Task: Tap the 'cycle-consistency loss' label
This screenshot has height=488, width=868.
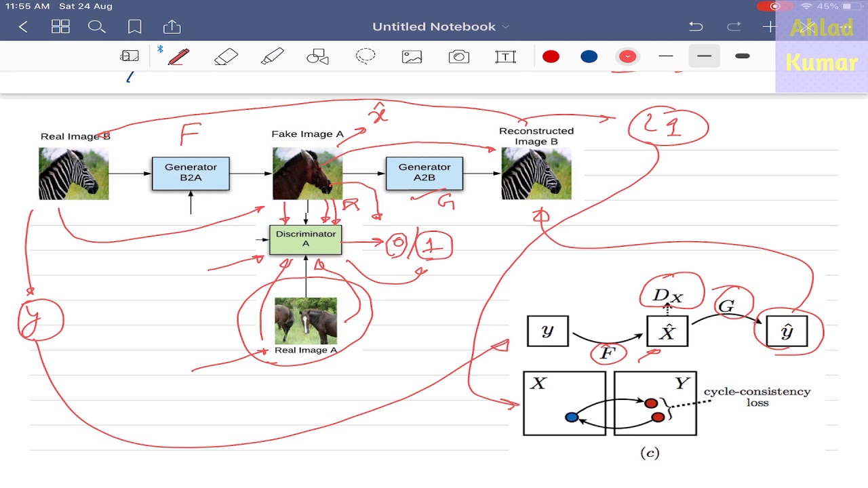Action: (757, 397)
